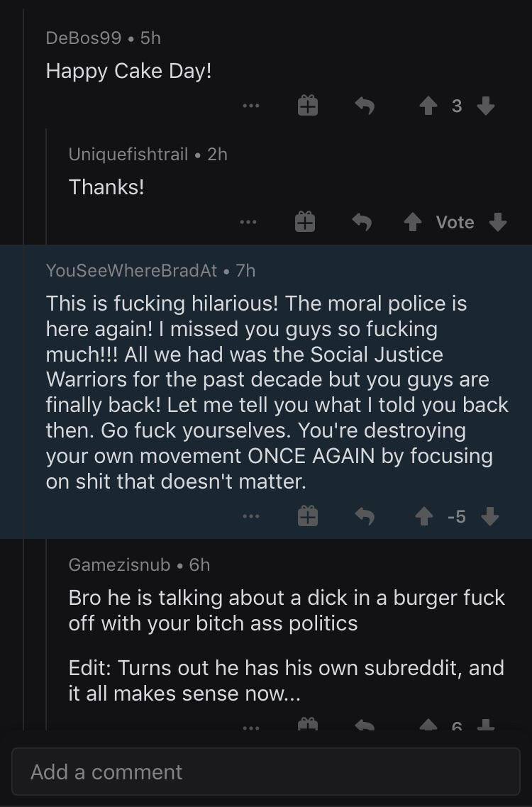Image resolution: width=532 pixels, height=807 pixels.
Task: Give award to DeBos99's comment
Action: [308, 106]
